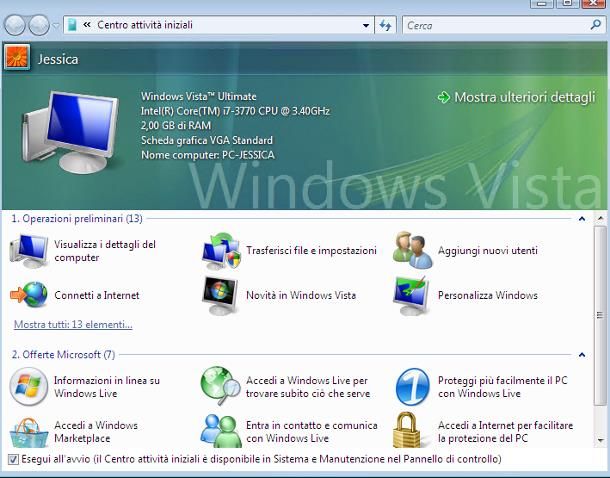Click the vertical scrollbar thumb
This screenshot has width=610, height=478.
[600, 316]
